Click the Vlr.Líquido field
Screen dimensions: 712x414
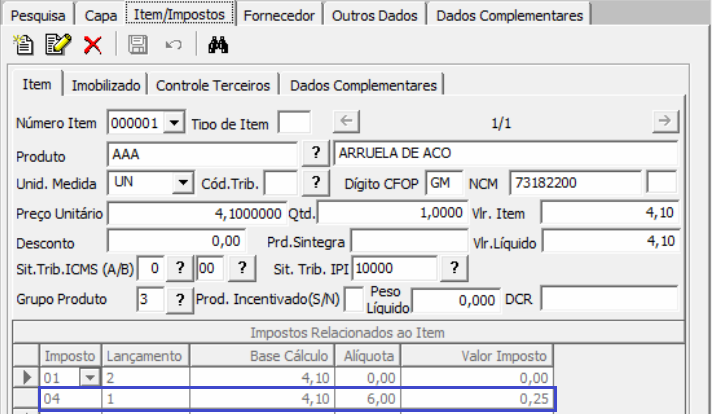tap(610, 241)
